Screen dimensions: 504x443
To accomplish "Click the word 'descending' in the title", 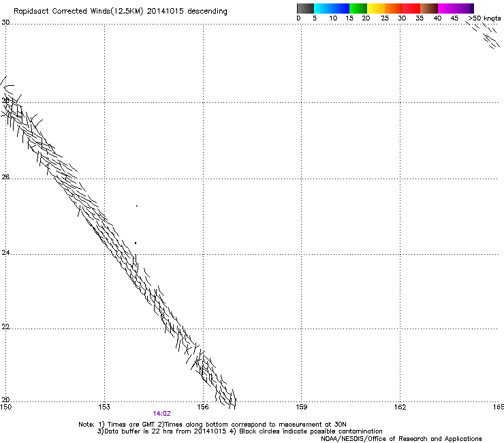I will 207,12.
